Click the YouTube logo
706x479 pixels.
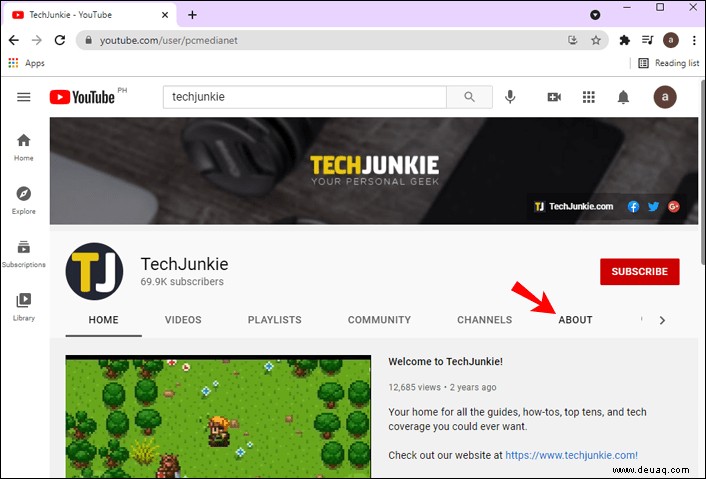(82, 97)
